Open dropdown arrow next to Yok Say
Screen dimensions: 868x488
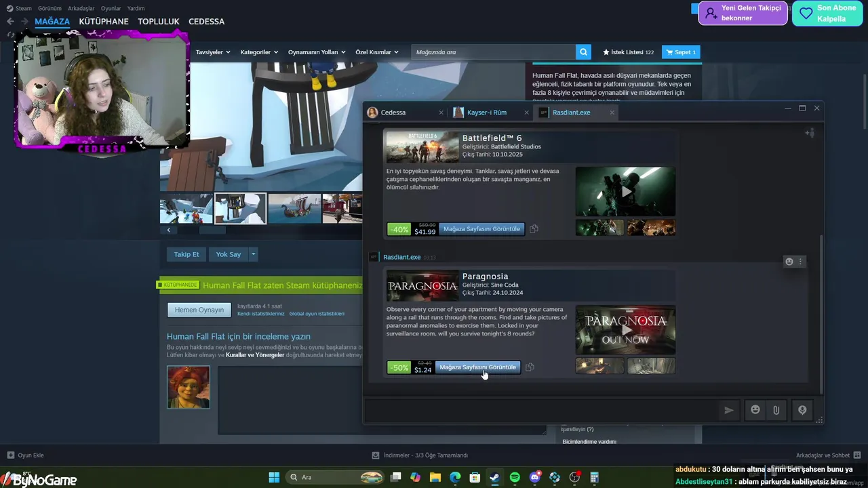pyautogui.click(x=253, y=254)
